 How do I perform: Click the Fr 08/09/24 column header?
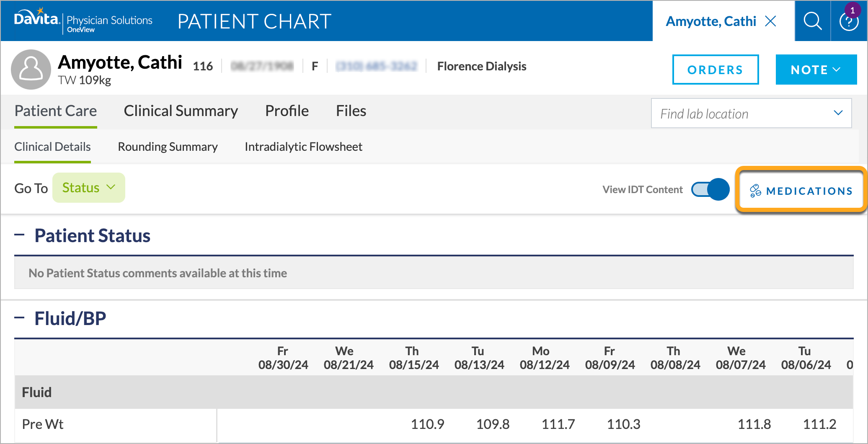click(610, 358)
